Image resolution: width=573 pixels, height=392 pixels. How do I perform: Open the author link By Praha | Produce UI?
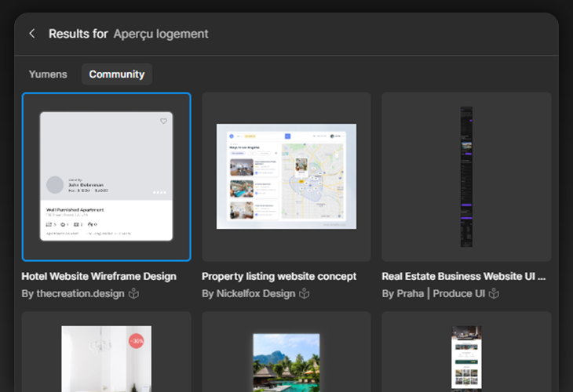coord(433,294)
